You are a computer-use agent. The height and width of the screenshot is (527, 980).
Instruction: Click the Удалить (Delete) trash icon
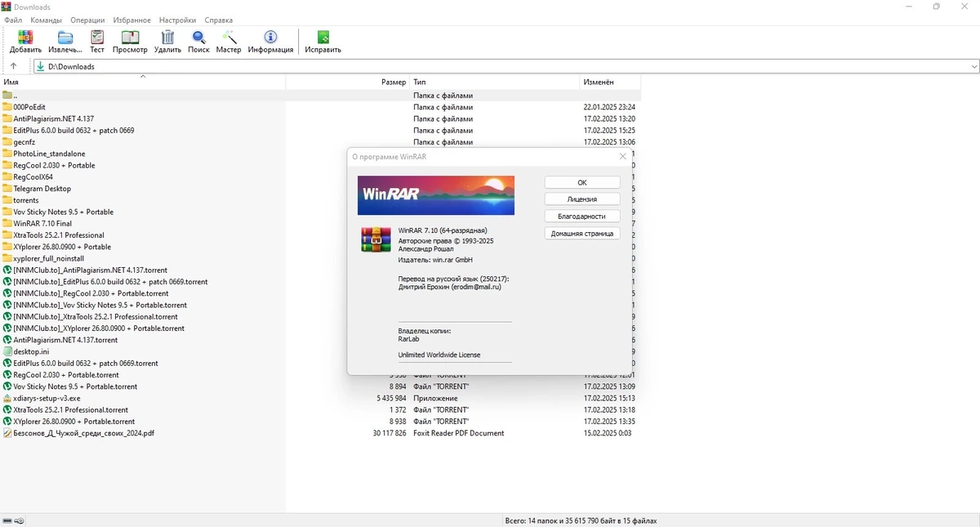(167, 42)
